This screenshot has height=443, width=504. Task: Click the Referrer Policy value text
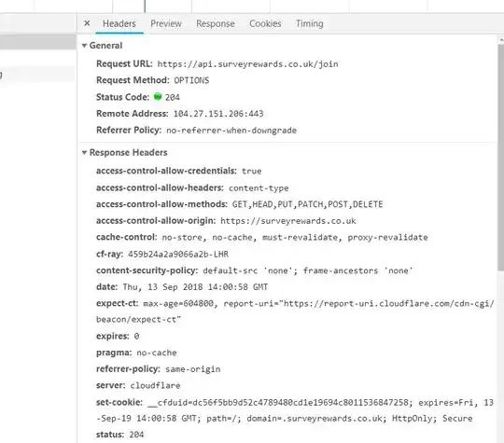(x=231, y=131)
